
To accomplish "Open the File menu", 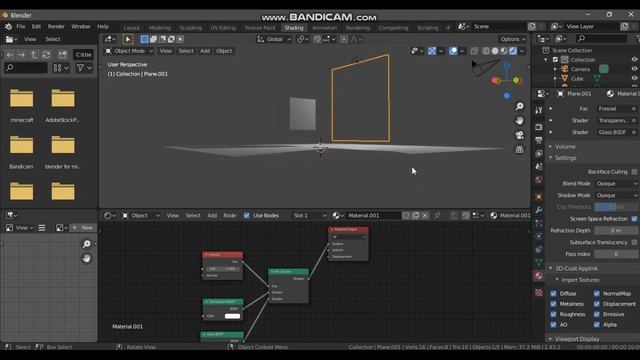I will 20,27.
